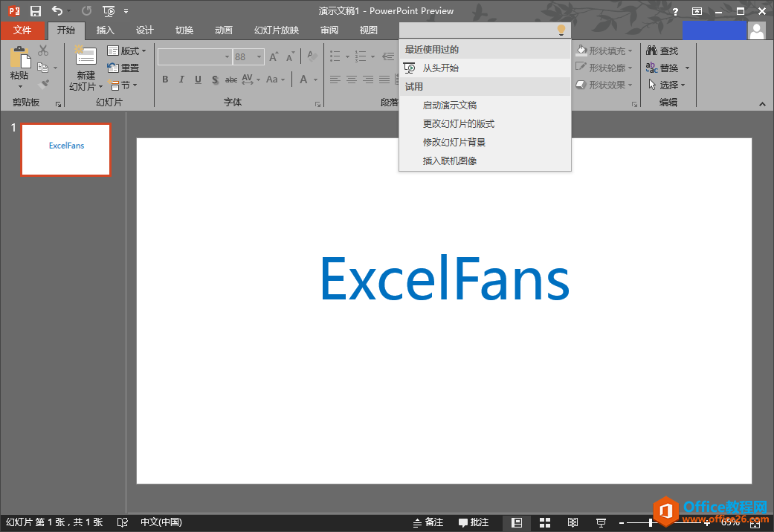This screenshot has height=532, width=774.
Task: Justify paragraph text
Action: tap(384, 80)
